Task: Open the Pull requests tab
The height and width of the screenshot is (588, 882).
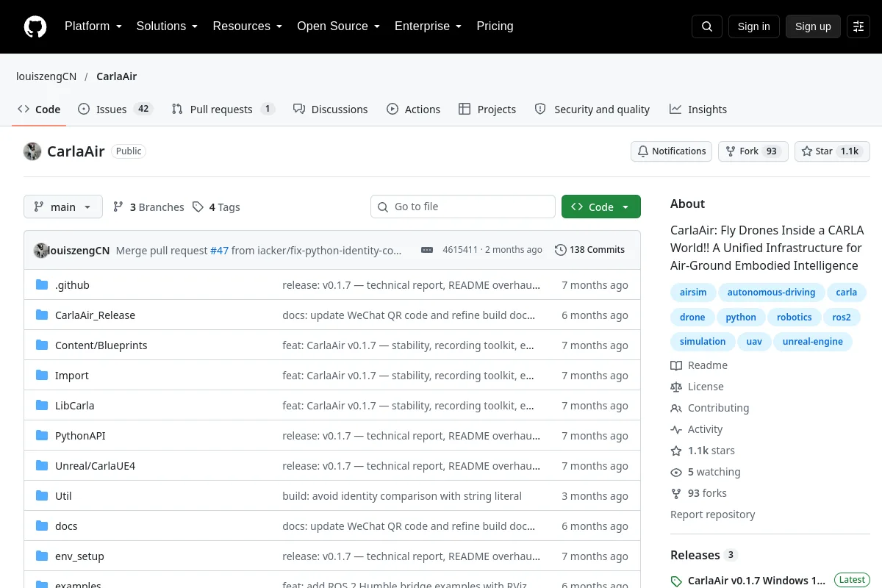Action: pos(223,110)
